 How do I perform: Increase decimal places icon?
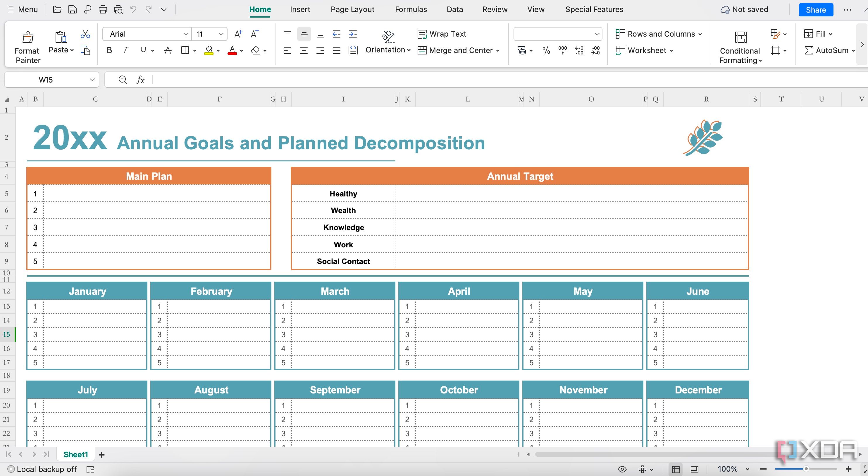click(579, 51)
